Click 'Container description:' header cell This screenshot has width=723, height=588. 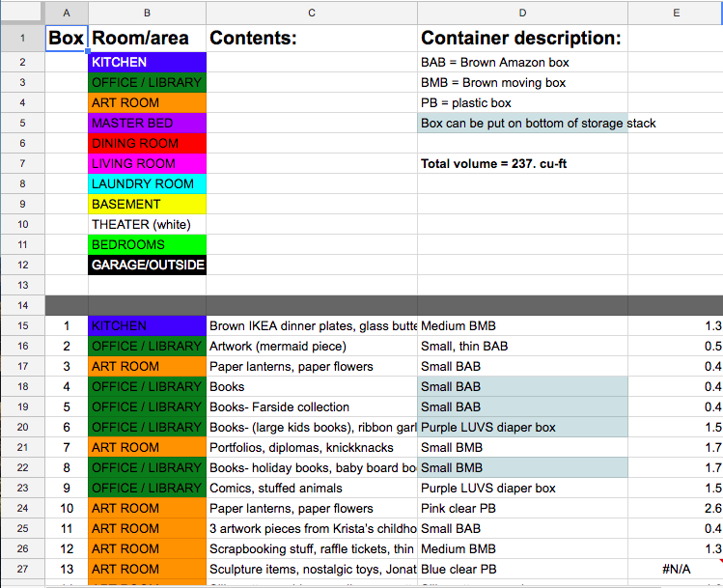pyautogui.click(x=522, y=38)
